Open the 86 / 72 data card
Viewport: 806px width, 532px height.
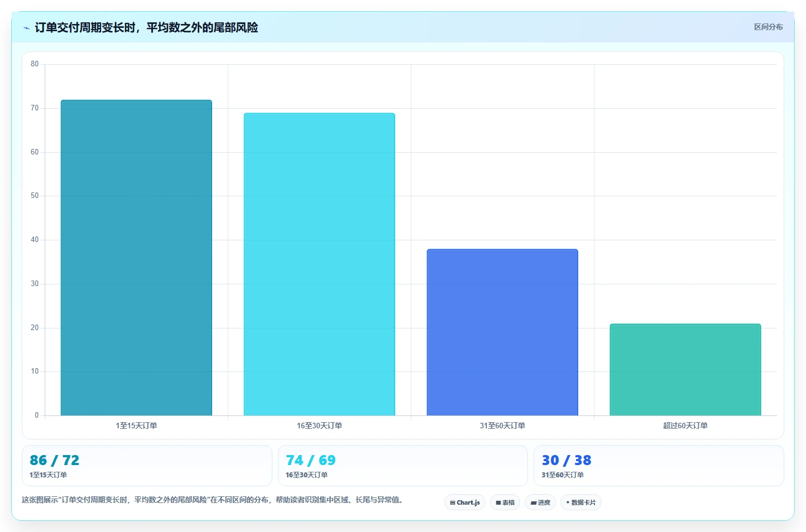[147, 466]
